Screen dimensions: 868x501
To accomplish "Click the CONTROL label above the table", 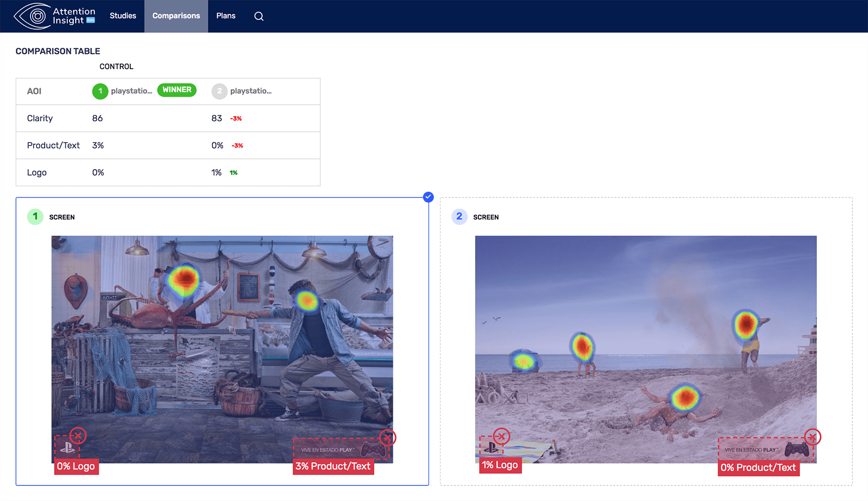I will coord(116,67).
